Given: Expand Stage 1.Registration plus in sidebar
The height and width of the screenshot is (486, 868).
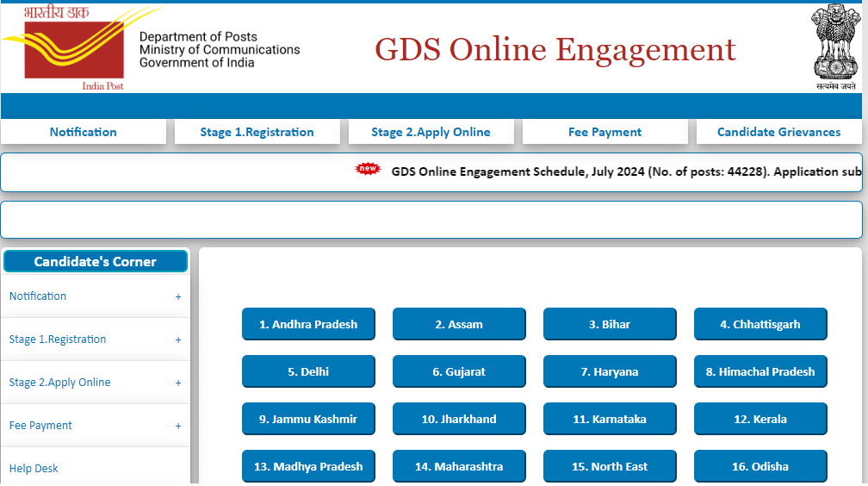Looking at the screenshot, I should [178, 340].
